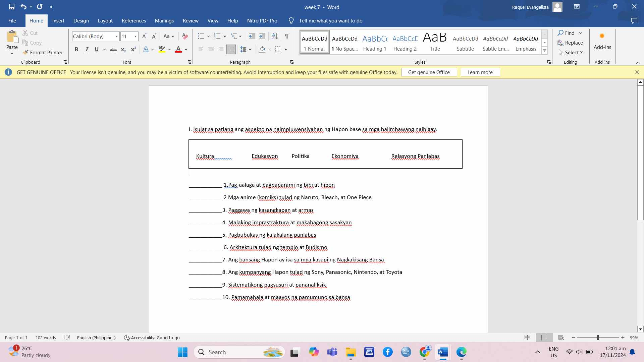Expand the borders dropdown arrow
The height and width of the screenshot is (362, 644).
tap(286, 50)
